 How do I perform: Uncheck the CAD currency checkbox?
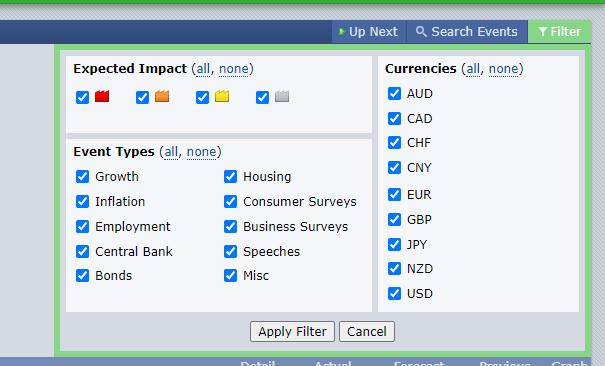point(394,118)
